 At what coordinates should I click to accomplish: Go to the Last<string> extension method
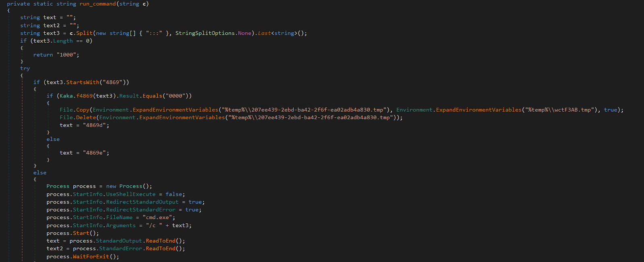point(264,33)
